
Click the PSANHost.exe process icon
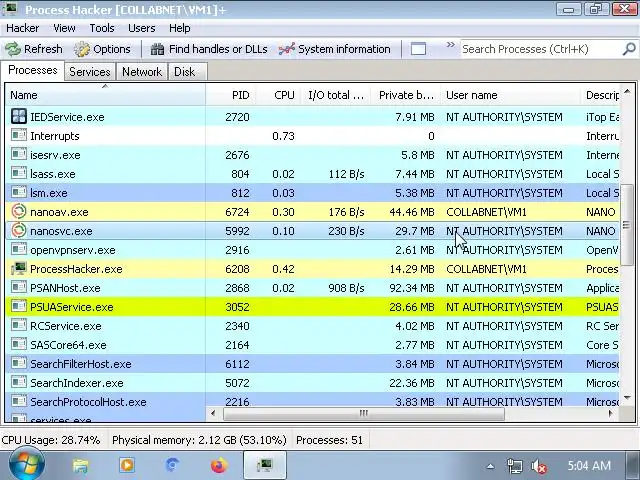coord(19,287)
